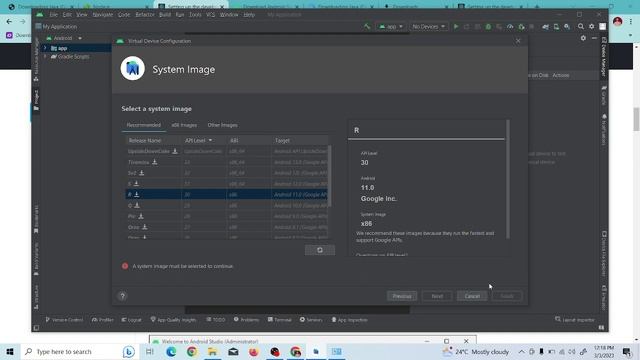
Task: Switch to the x86 Images tab
Action: (184, 125)
